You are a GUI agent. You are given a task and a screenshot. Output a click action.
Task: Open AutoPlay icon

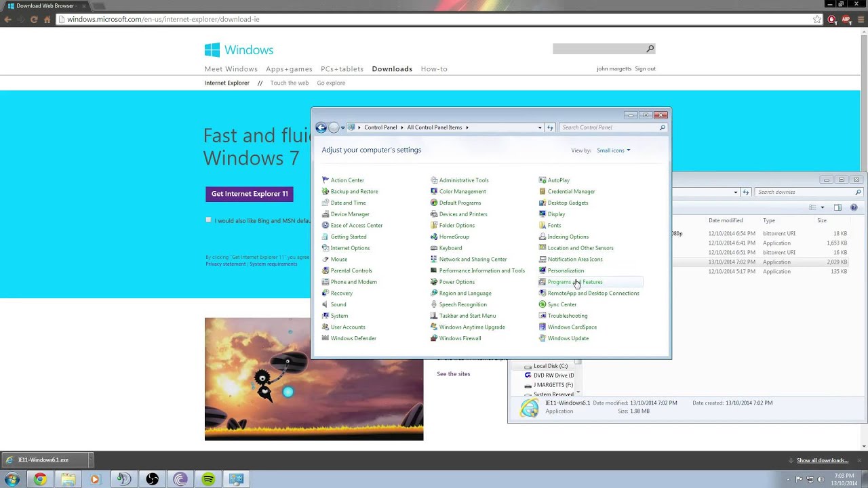click(542, 180)
